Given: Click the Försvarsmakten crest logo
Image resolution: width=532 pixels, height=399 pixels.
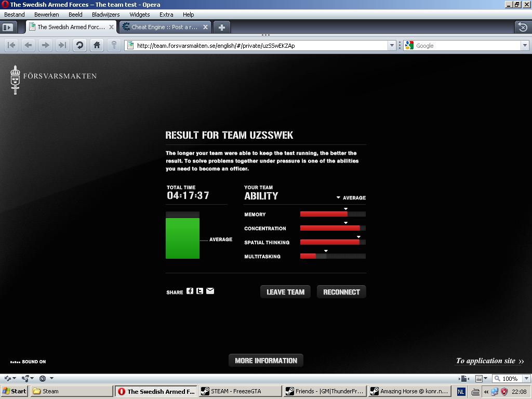Looking at the screenshot, I should tap(15, 79).
